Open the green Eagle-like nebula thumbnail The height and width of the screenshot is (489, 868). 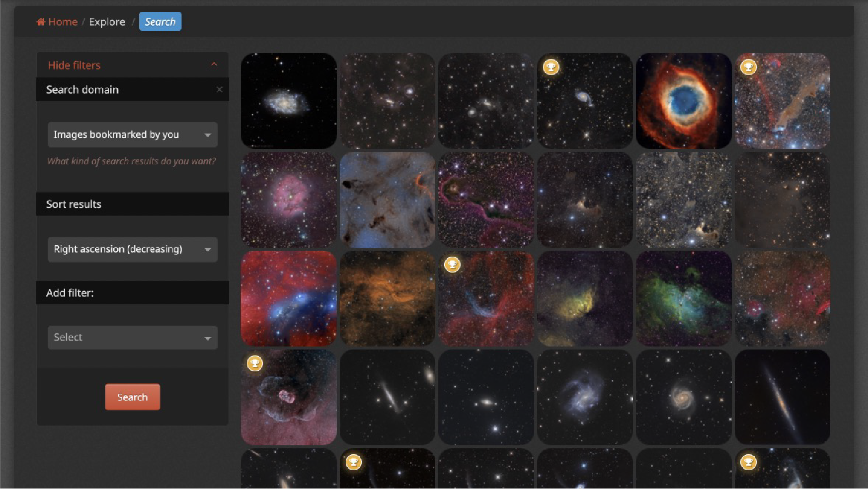click(683, 298)
